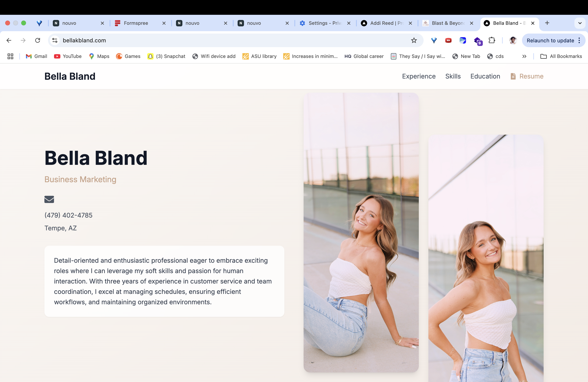Open the All Bookmarks folder
Image resolution: width=588 pixels, height=382 pixels.
coord(561,56)
